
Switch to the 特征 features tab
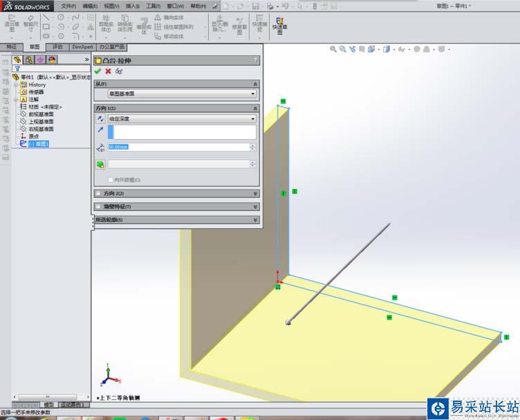pyautogui.click(x=12, y=47)
